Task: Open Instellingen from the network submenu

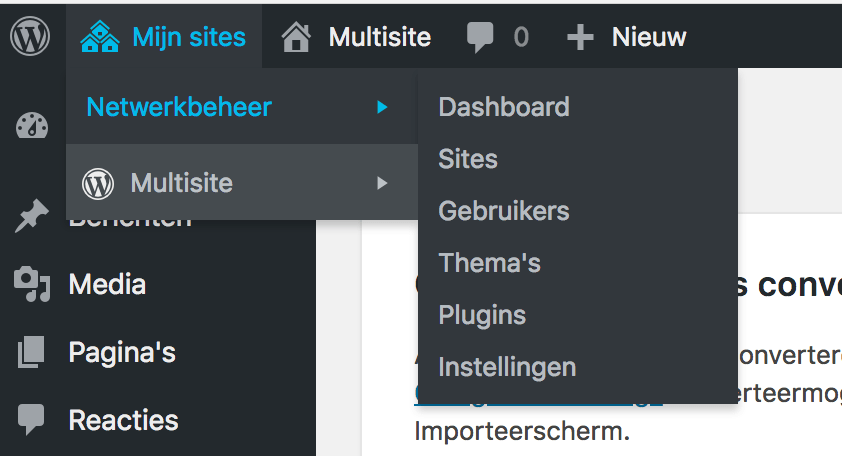Action: click(507, 367)
